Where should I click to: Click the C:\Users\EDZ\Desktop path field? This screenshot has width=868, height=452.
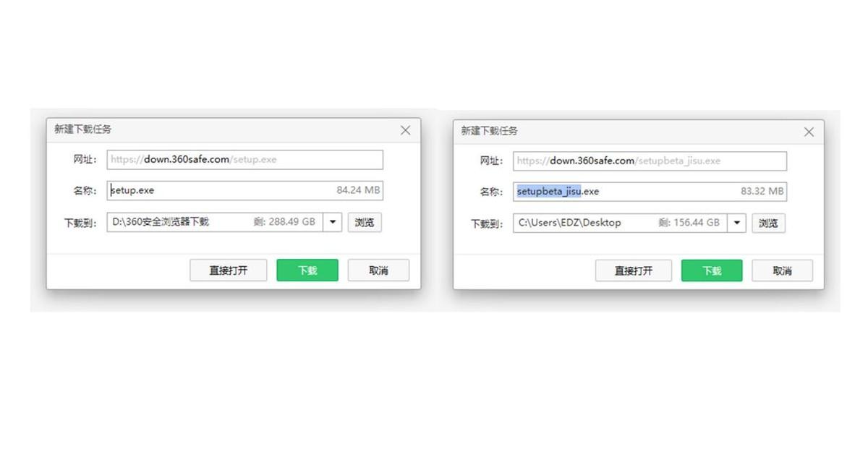pos(620,223)
